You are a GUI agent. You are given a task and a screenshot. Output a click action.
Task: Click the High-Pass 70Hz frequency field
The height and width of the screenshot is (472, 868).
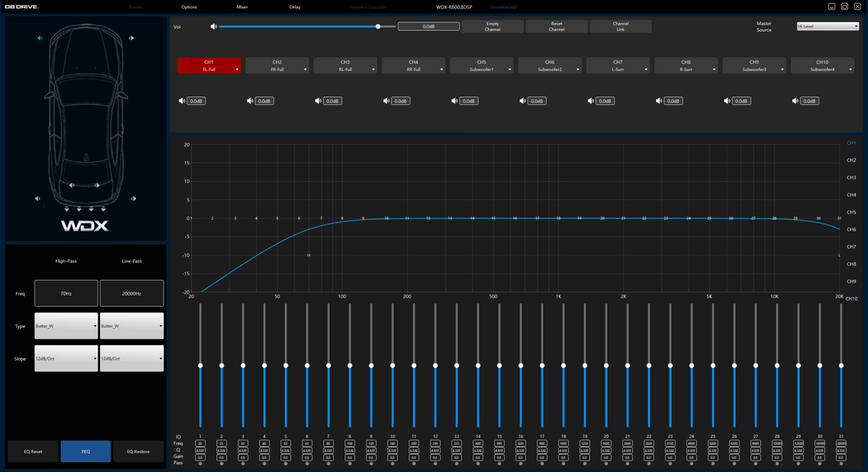point(66,293)
